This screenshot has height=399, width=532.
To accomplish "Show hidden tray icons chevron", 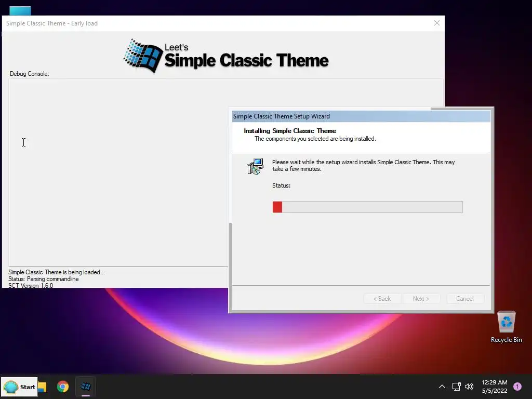I will [442, 387].
